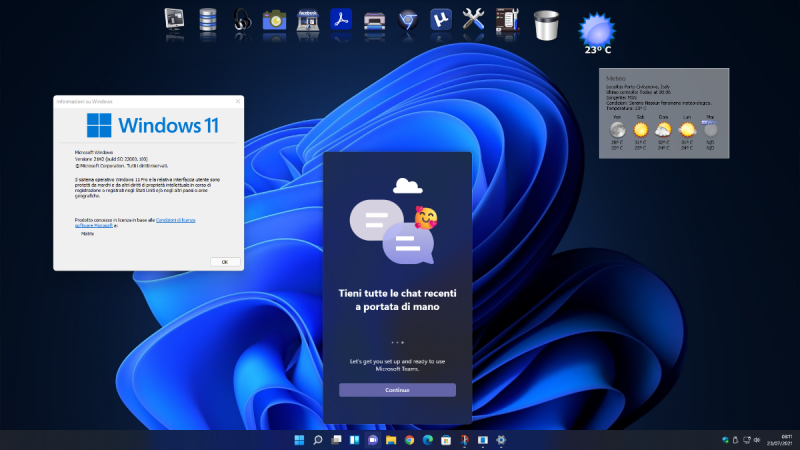
Task: Select Ven moon forecast in Meteo widget
Action: (x=617, y=132)
